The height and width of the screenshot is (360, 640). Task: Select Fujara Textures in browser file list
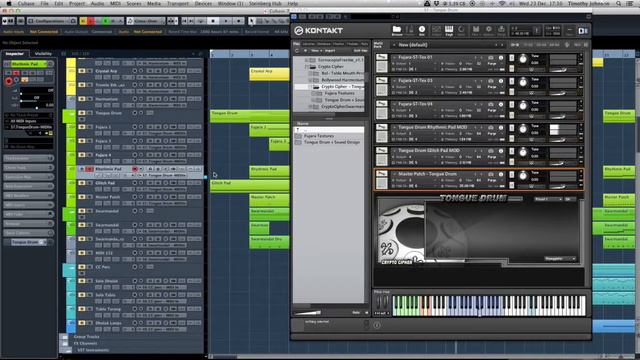319,136
